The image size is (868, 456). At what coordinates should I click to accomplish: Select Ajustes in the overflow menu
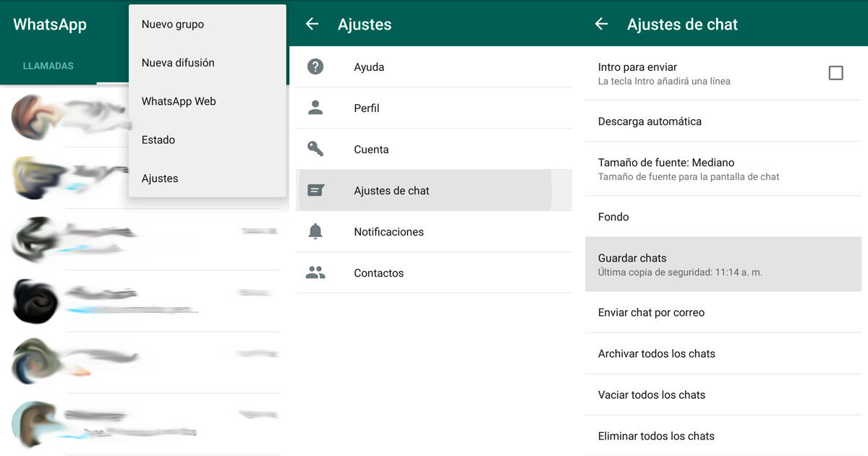[160, 178]
